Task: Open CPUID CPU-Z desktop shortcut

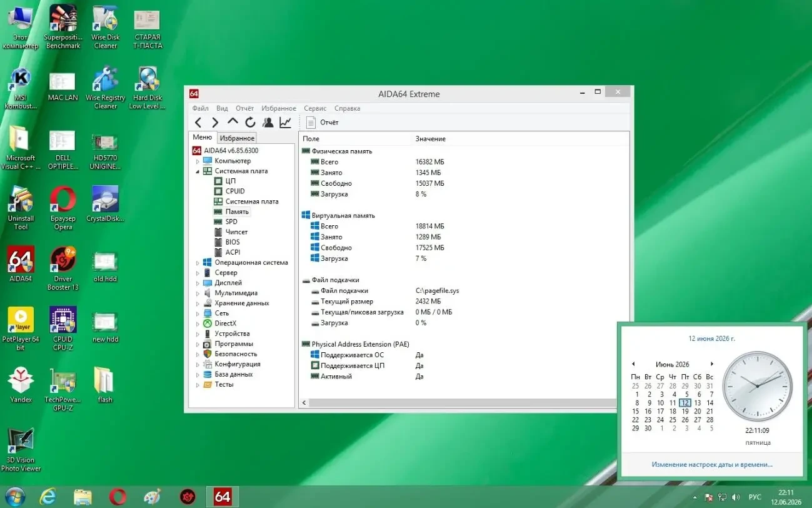Action: click(63, 330)
